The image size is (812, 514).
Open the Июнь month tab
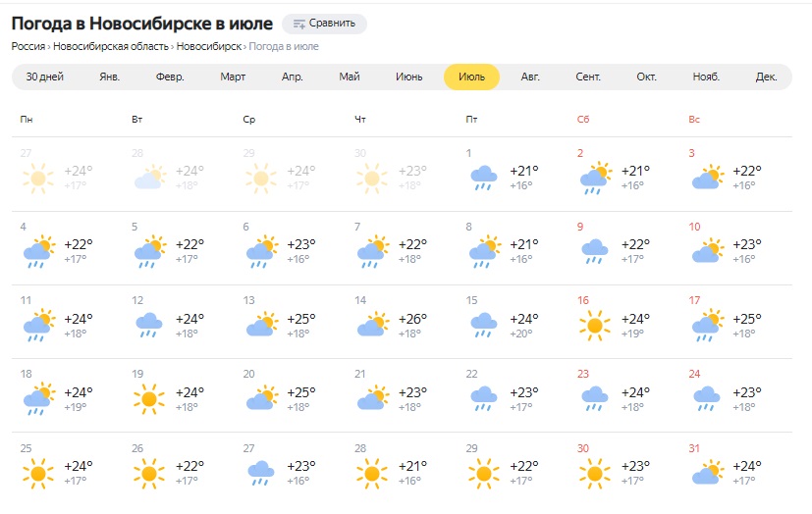[409, 77]
